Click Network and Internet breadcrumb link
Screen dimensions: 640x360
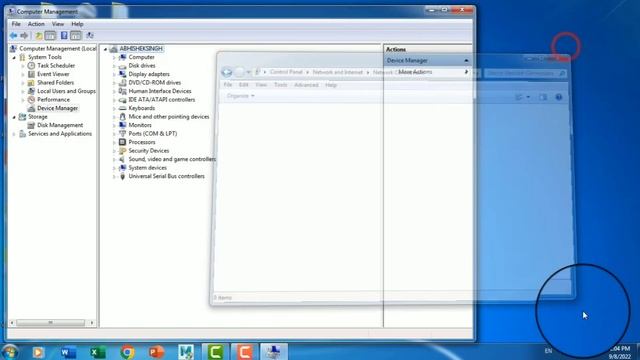338,72
